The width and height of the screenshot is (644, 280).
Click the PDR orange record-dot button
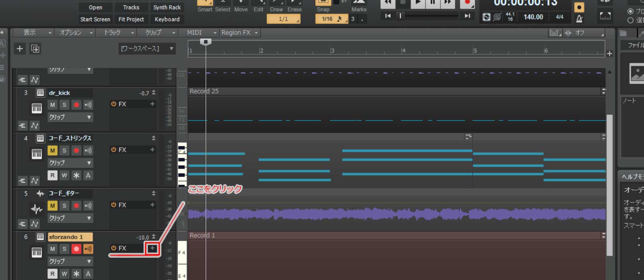click(579, 7)
